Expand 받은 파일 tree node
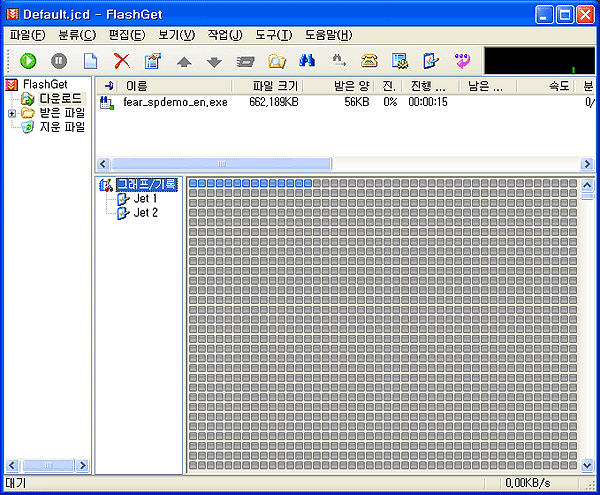The width and height of the screenshot is (600, 495). (11, 113)
